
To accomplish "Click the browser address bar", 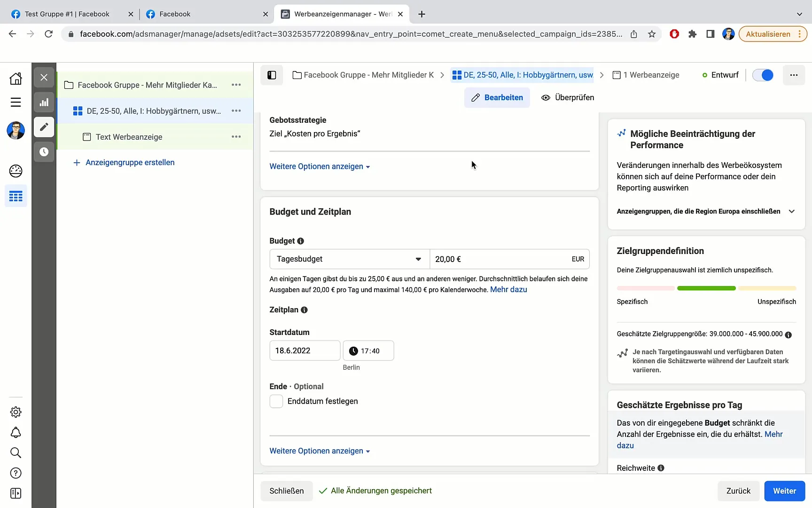I will pyautogui.click(x=350, y=34).
